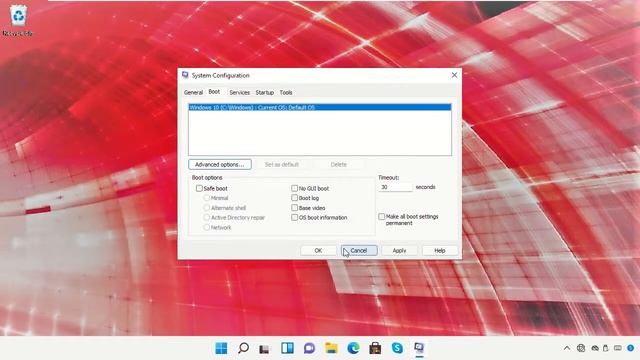Open the Recycle Bin desktop icon
The width and height of the screenshot is (640, 360).
[x=18, y=20]
